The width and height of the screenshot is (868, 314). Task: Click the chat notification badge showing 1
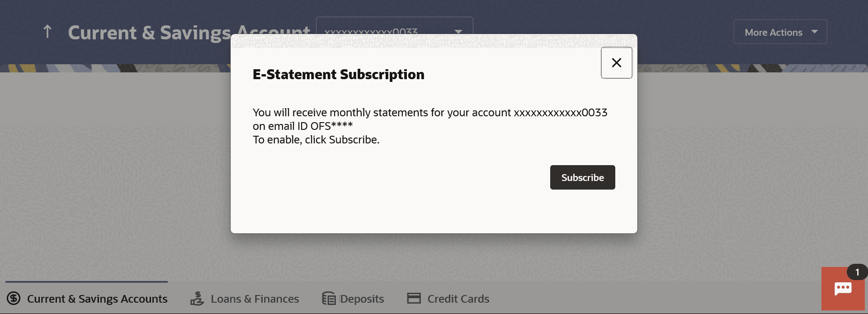857,272
